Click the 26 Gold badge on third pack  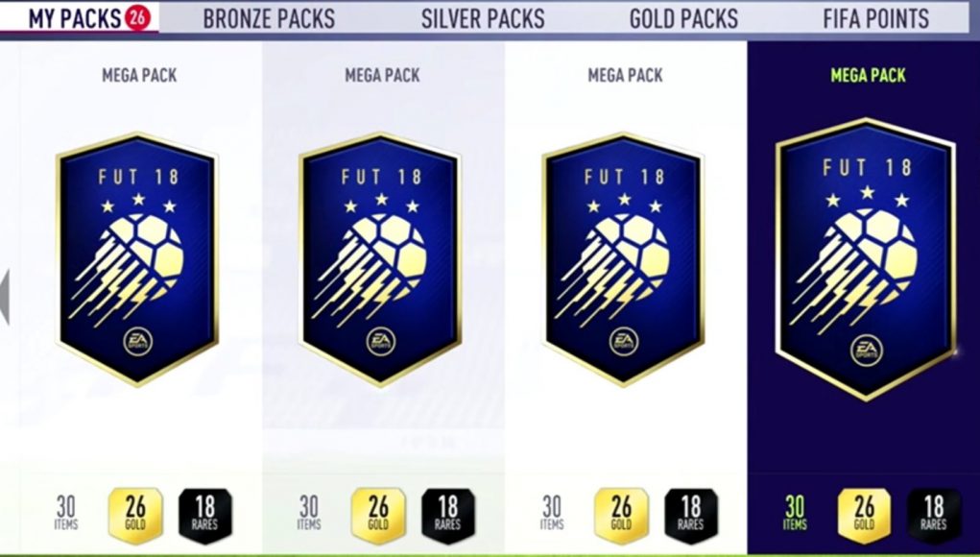pos(621,516)
